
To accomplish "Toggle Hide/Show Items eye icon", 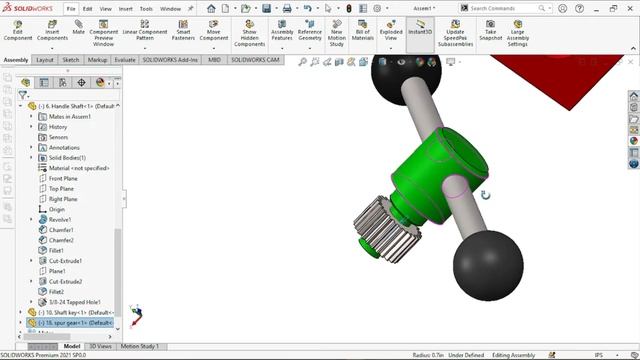I will (x=402, y=62).
